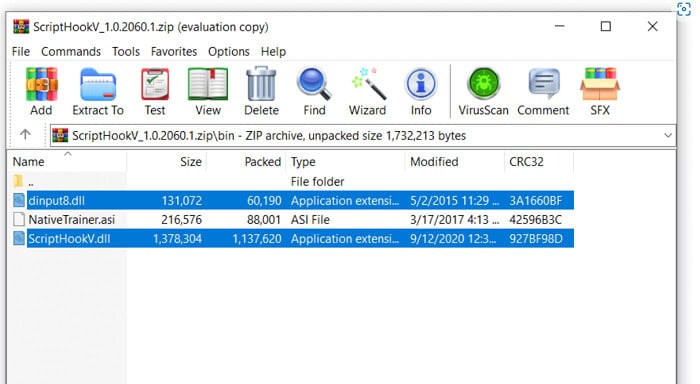
Task: Click the 88,001 packed value
Action: tap(264, 220)
